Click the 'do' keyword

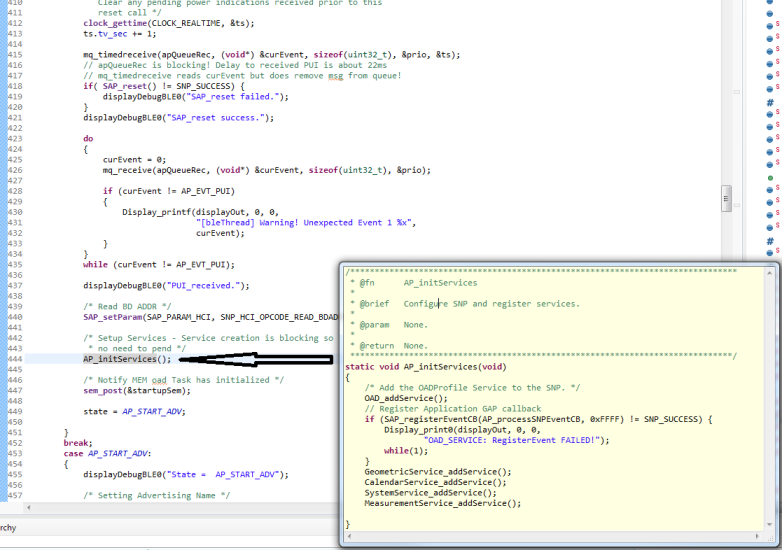88,139
